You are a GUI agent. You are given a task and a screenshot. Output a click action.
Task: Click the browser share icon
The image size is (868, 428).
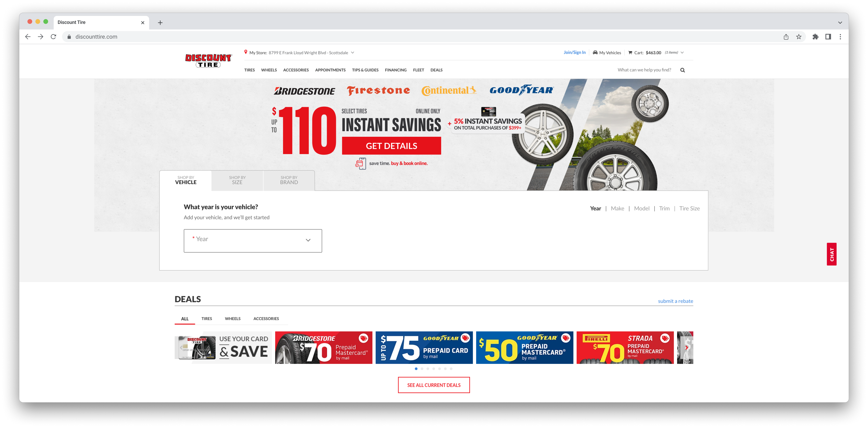[x=786, y=37]
